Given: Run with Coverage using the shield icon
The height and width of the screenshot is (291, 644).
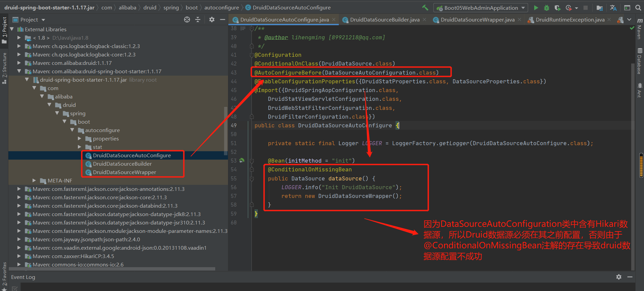Looking at the screenshot, I should [557, 7].
